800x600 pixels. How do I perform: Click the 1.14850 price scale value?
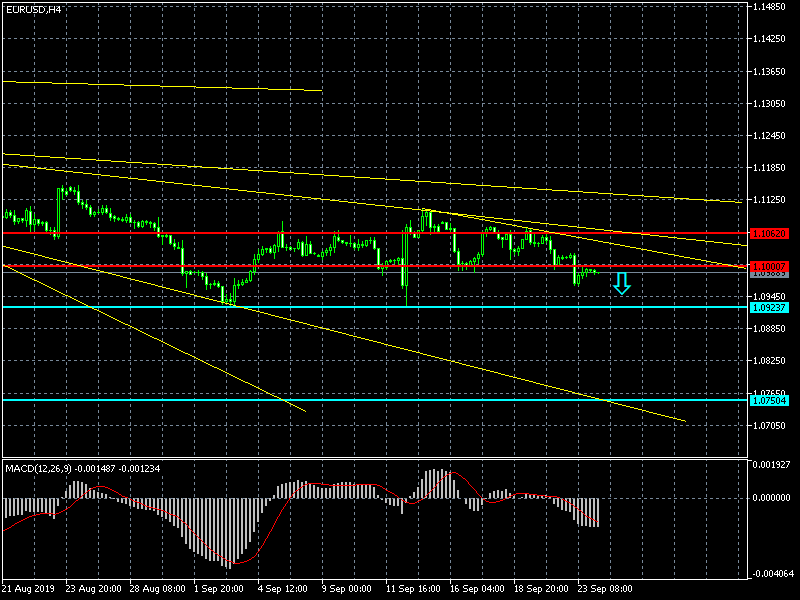(771, 7)
